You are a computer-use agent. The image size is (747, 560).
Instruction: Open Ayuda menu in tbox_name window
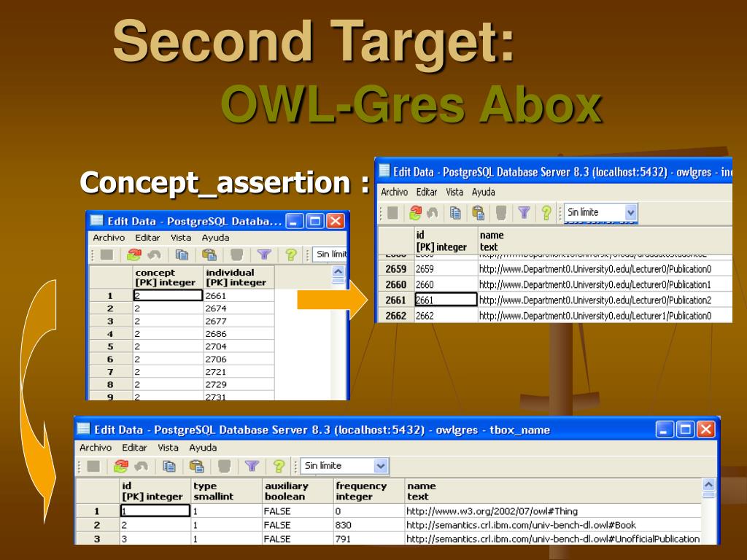pyautogui.click(x=203, y=448)
